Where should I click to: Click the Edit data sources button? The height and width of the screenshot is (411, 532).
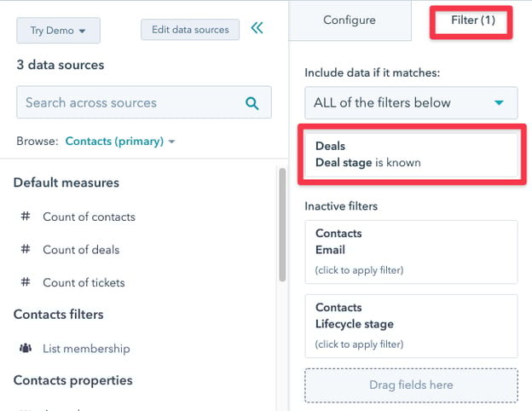tap(190, 30)
